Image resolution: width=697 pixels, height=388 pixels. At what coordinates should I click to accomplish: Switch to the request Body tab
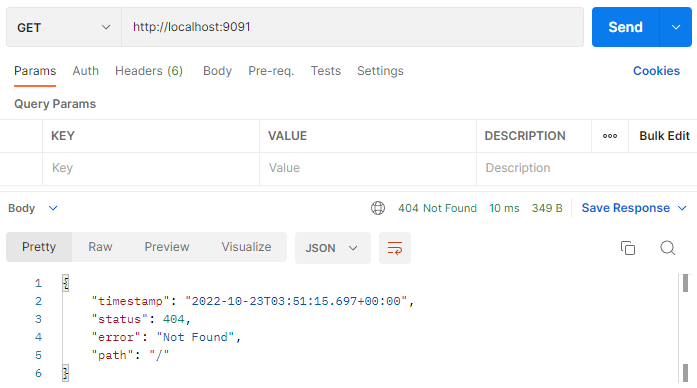(217, 71)
